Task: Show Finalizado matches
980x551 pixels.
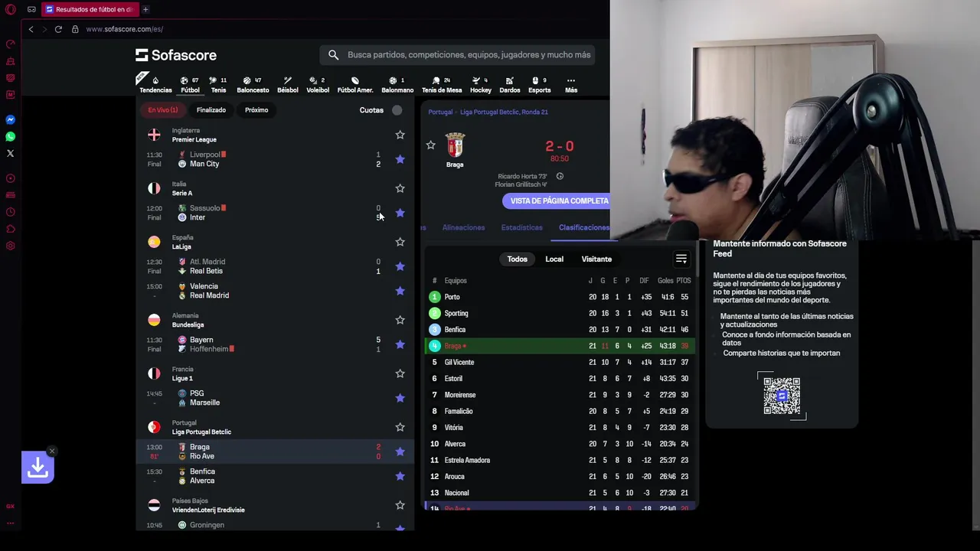Action: [x=211, y=110]
